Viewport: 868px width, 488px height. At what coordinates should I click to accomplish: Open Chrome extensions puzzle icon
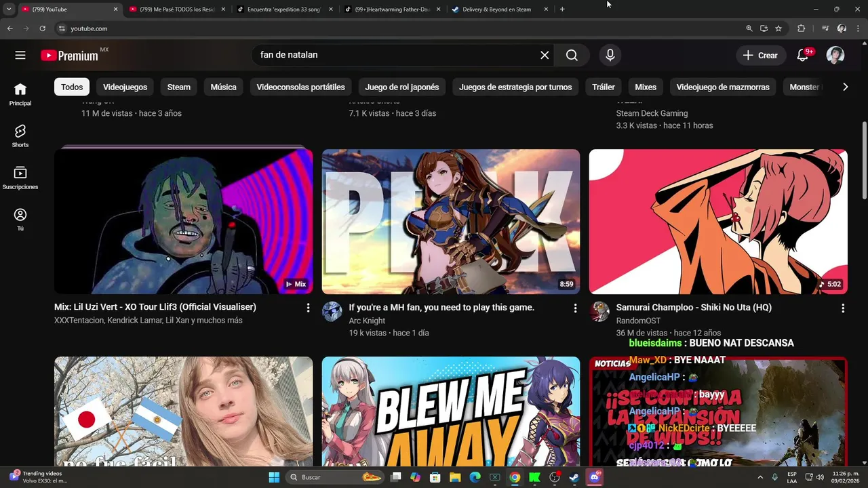tap(802, 28)
